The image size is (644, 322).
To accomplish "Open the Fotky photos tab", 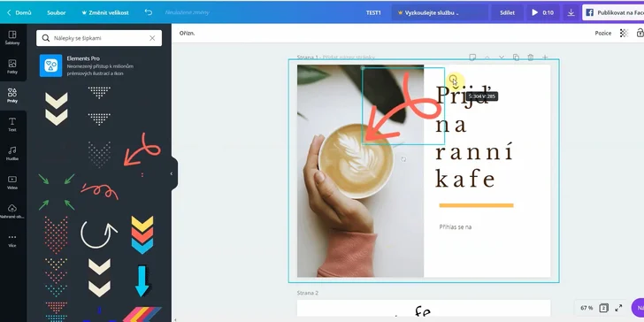I will click(x=12, y=66).
